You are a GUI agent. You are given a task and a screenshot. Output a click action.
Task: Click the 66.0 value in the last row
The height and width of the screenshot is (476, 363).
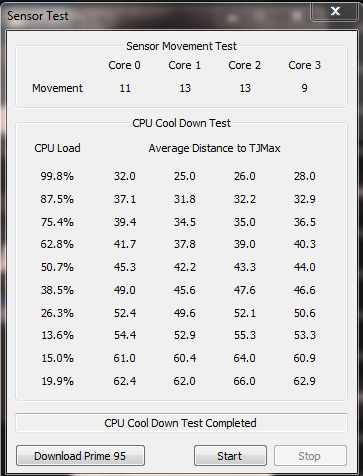(244, 381)
